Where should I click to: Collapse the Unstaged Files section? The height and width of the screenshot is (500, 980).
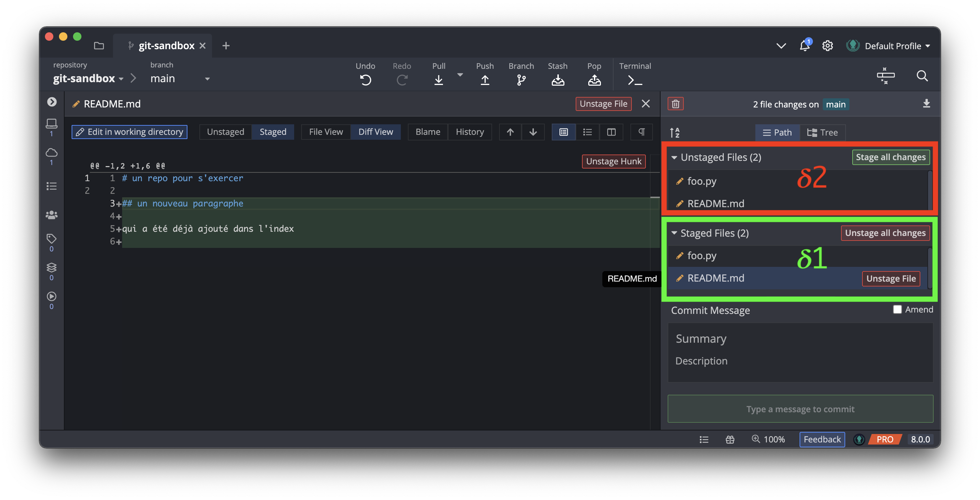point(674,157)
